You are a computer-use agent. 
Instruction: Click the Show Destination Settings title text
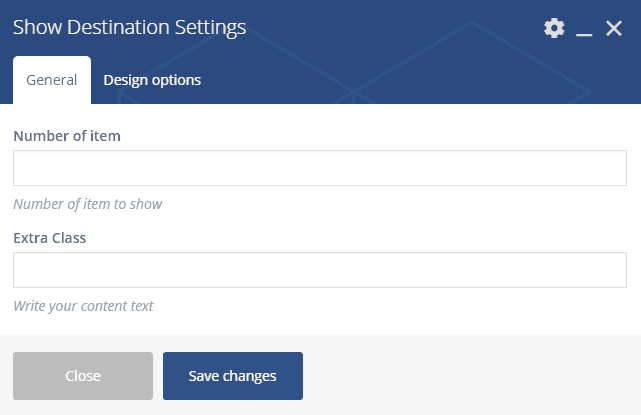129,28
